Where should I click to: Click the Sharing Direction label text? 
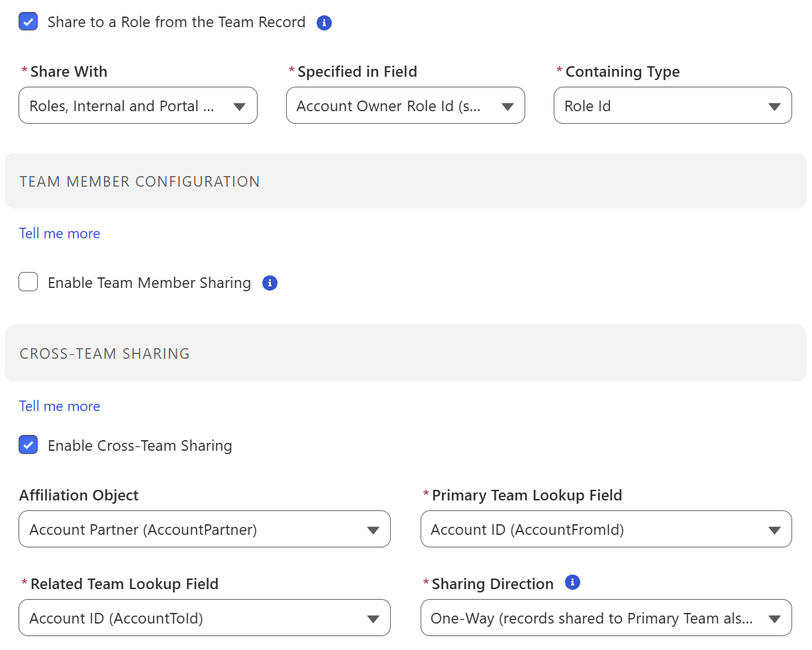493,584
